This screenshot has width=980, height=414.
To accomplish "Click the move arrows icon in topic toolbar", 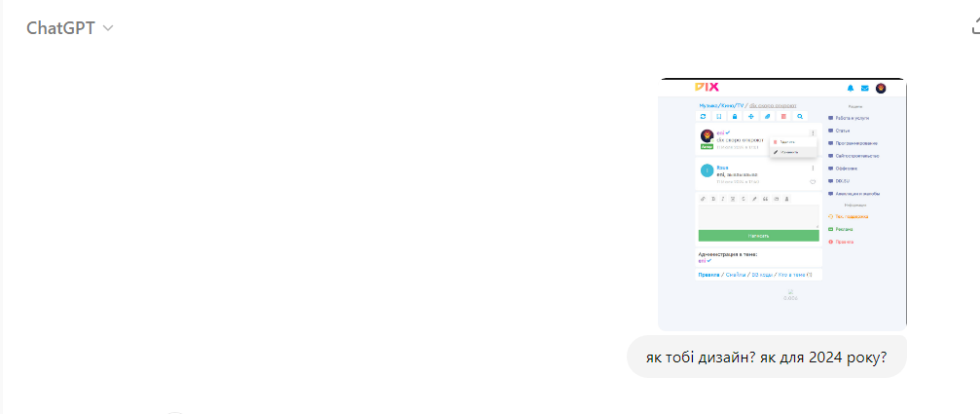I will coord(751,116).
